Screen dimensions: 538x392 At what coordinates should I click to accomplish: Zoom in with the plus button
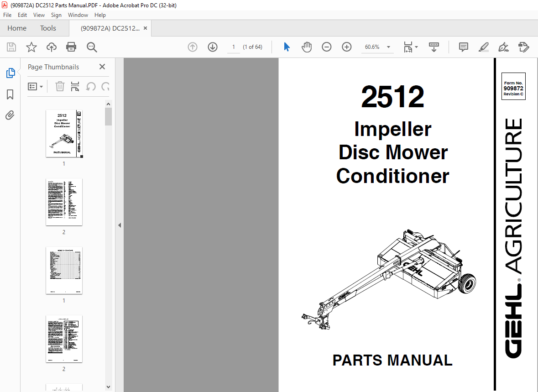click(x=346, y=47)
